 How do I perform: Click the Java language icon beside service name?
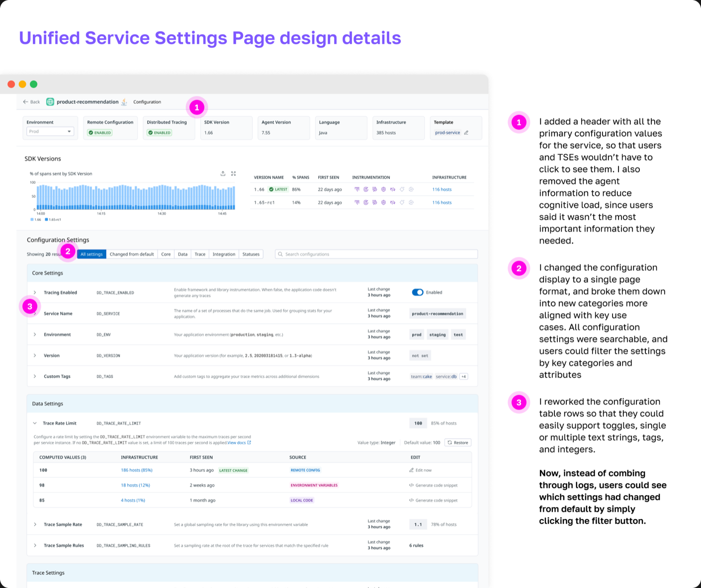[x=124, y=102]
